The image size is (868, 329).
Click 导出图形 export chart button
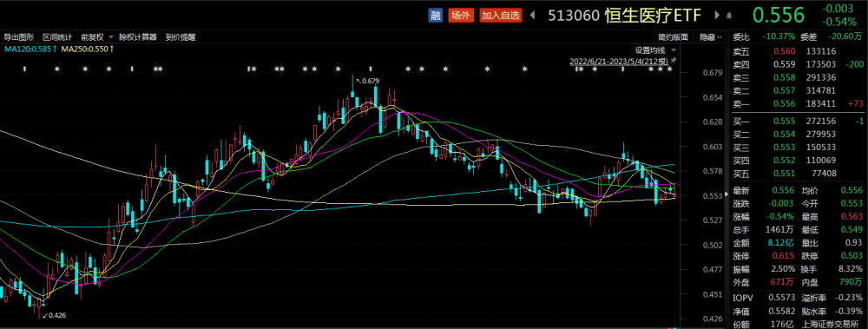coord(19,37)
